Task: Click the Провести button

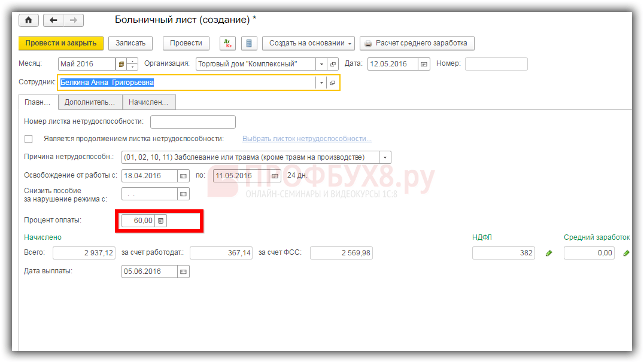Action: pyautogui.click(x=186, y=43)
